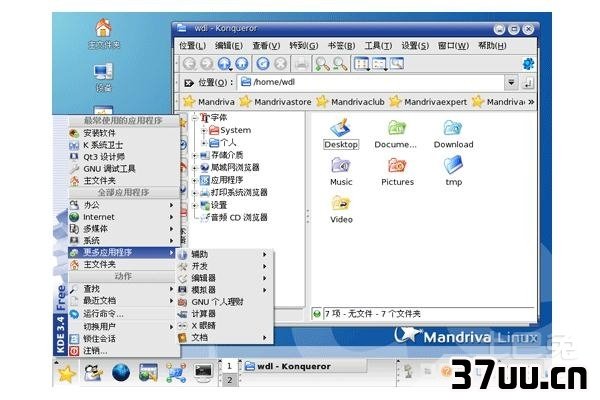Expand the 打印系统浏览器 node

click(x=195, y=193)
